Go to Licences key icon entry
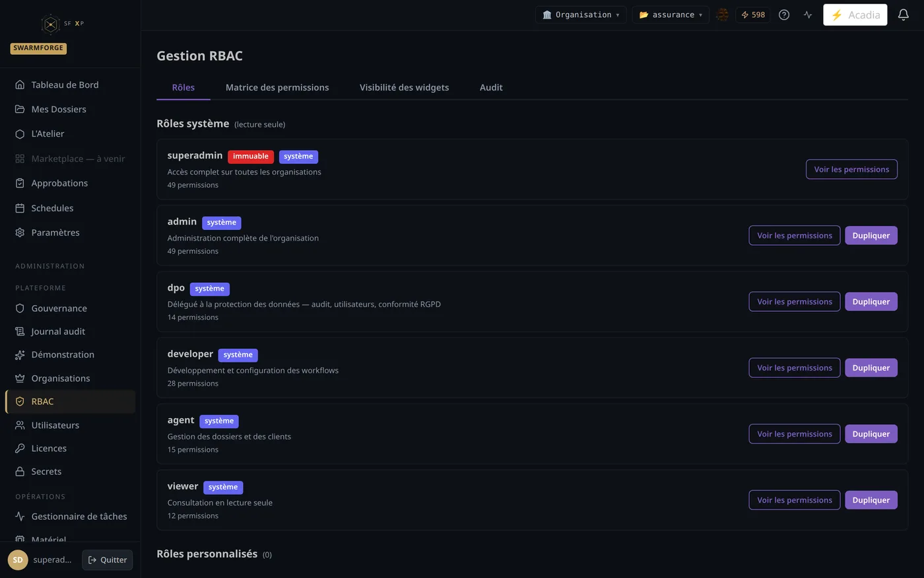The width and height of the screenshot is (924, 578). tap(20, 449)
